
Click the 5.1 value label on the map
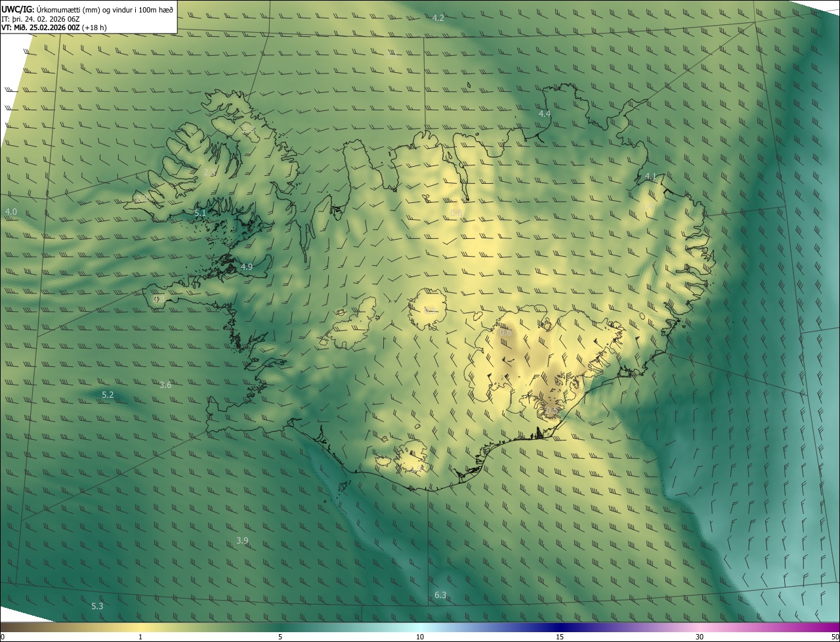pyautogui.click(x=201, y=213)
